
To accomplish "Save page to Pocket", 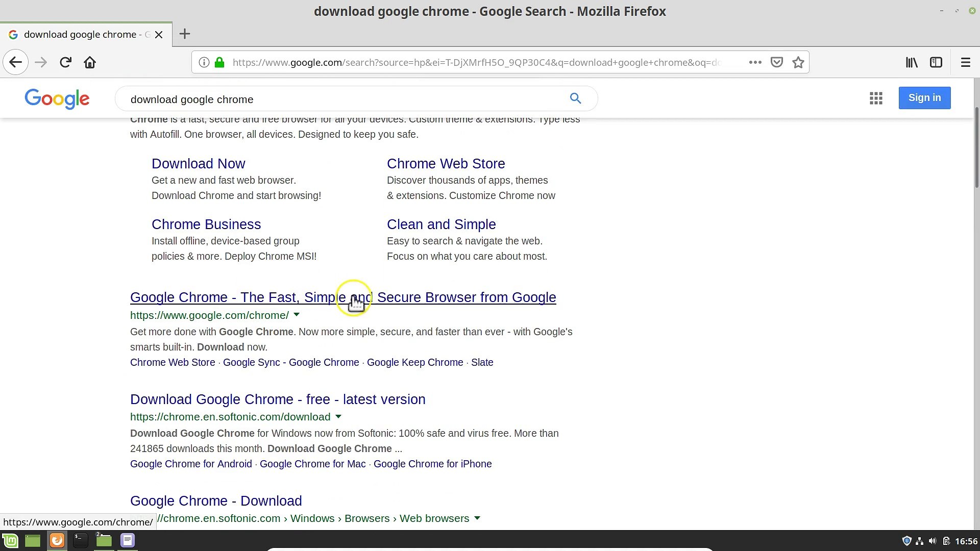I will click(x=777, y=62).
